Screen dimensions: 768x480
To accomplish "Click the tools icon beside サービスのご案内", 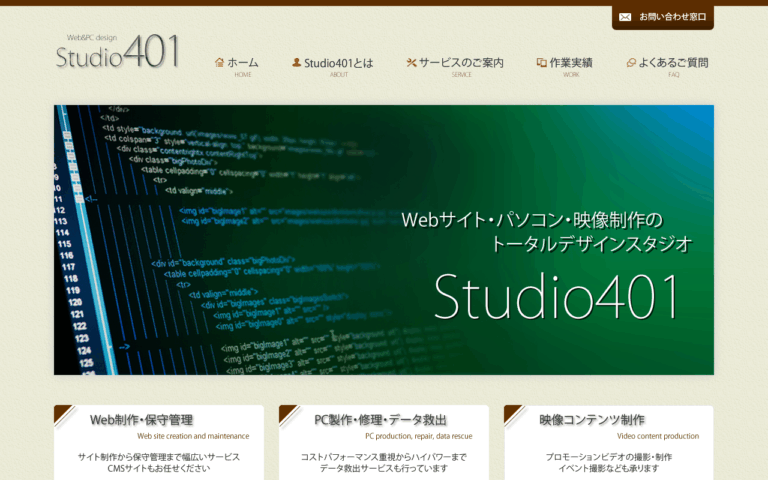I will pos(411,62).
